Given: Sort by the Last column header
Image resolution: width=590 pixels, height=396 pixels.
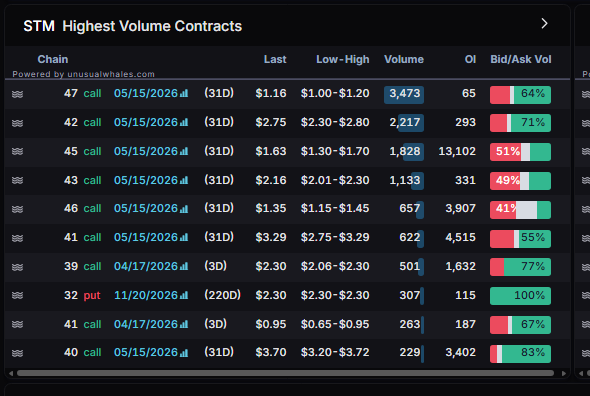Looking at the screenshot, I should (275, 59).
